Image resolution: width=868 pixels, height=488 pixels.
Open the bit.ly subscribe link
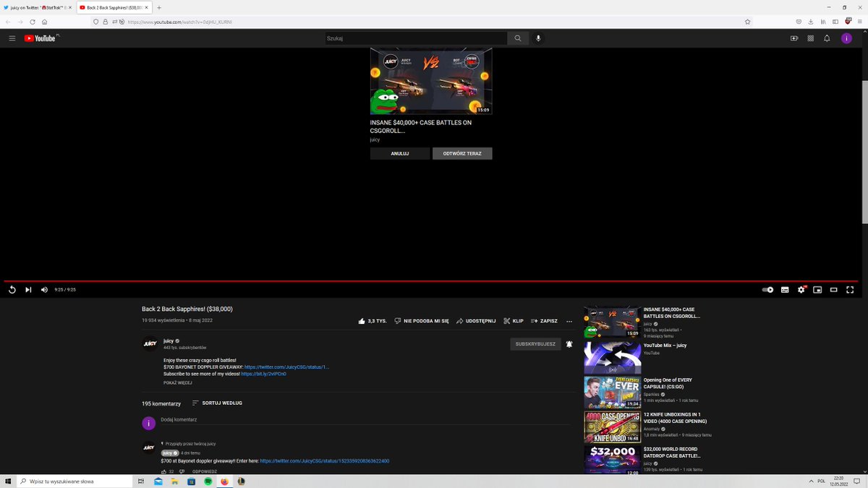[263, 374]
